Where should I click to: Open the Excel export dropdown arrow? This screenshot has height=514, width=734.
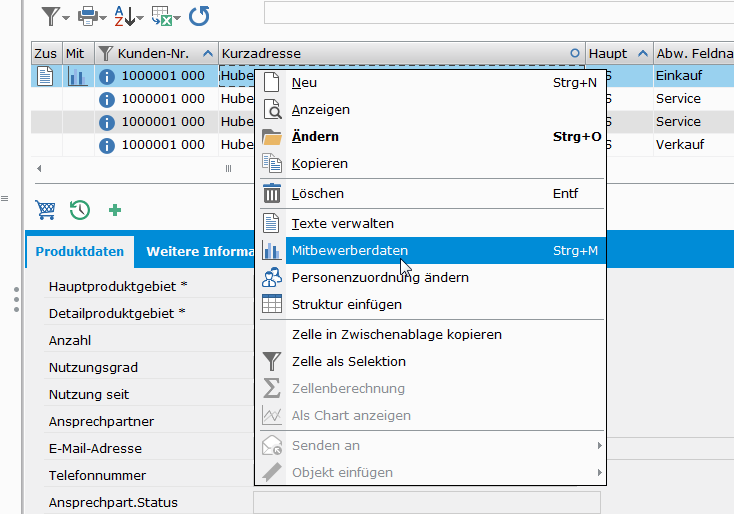177,18
